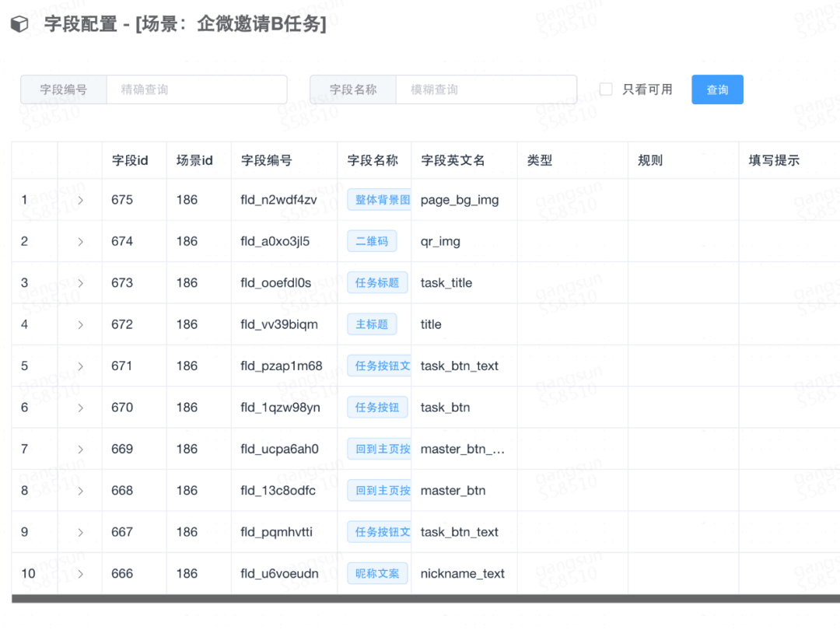The image size is (840, 630).
Task: Focus the 字段编号 精确查询 input
Action: click(x=197, y=89)
